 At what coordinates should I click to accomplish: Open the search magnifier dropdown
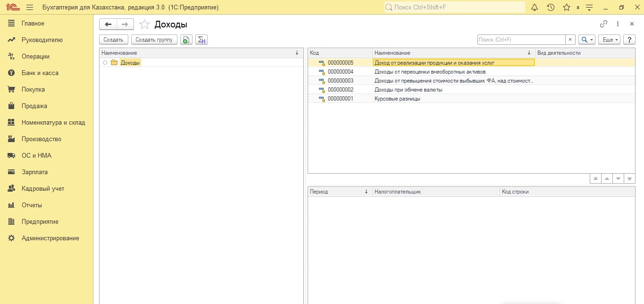tap(586, 40)
